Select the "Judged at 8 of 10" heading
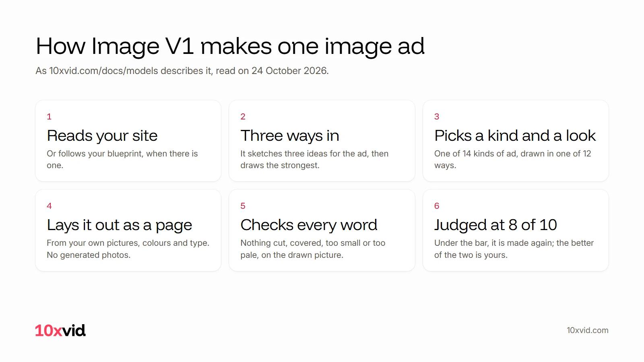Screen dimensions: 644x362 point(495,225)
